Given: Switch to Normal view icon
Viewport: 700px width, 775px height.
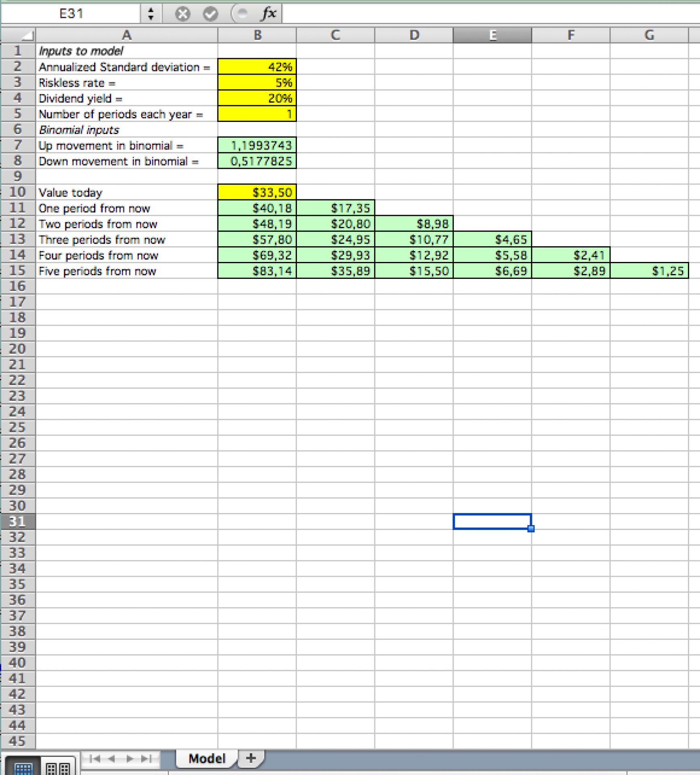Looking at the screenshot, I should click(23, 767).
